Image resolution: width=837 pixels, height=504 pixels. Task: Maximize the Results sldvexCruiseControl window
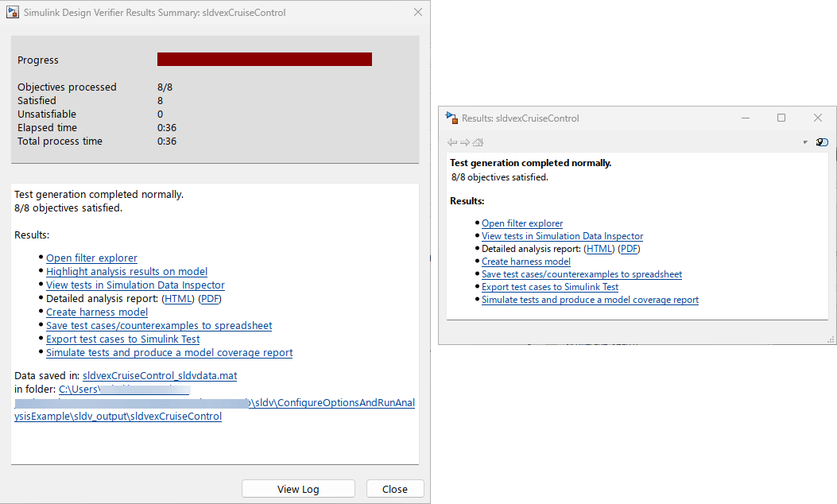[781, 118]
